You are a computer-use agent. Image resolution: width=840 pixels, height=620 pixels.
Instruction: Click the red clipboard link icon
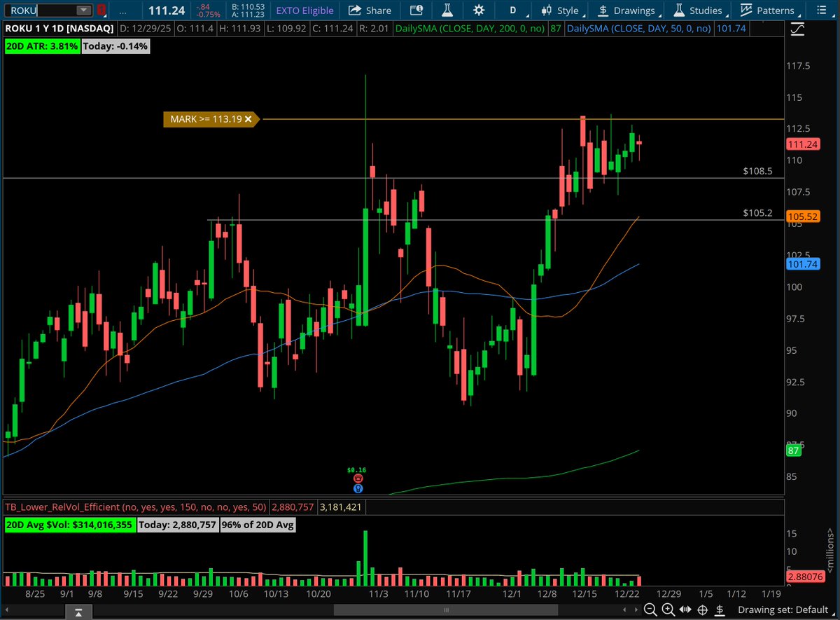(102, 11)
